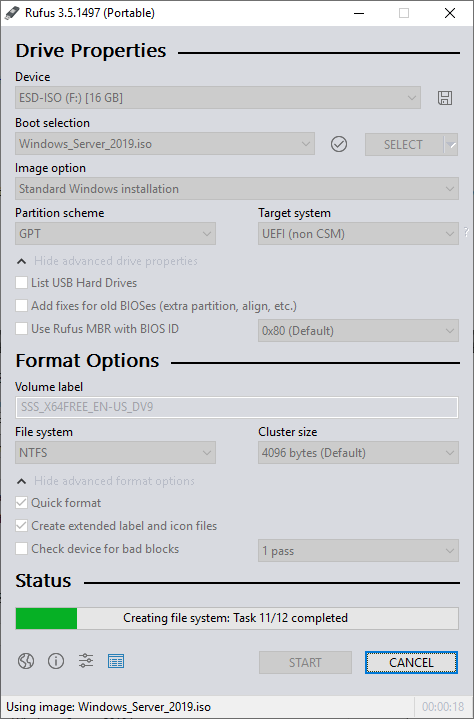Viewport: 474px width, 719px height.
Task: Click the CANCEL button
Action: coord(411,663)
